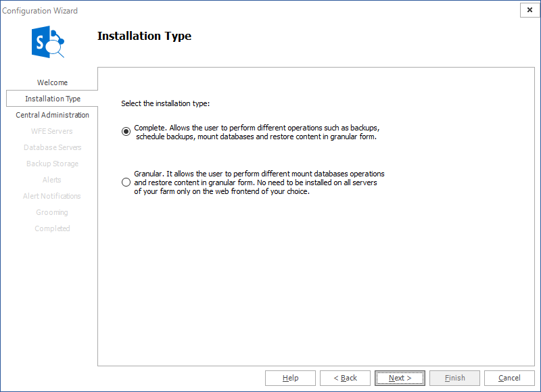Select the Installation Type step tab
Screen dimensions: 541x392
coord(52,99)
